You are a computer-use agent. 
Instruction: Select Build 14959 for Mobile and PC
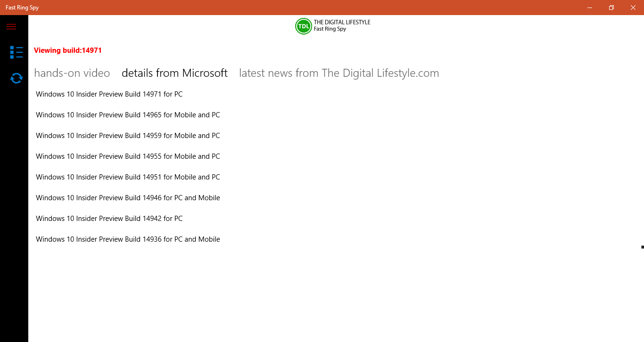tap(128, 136)
